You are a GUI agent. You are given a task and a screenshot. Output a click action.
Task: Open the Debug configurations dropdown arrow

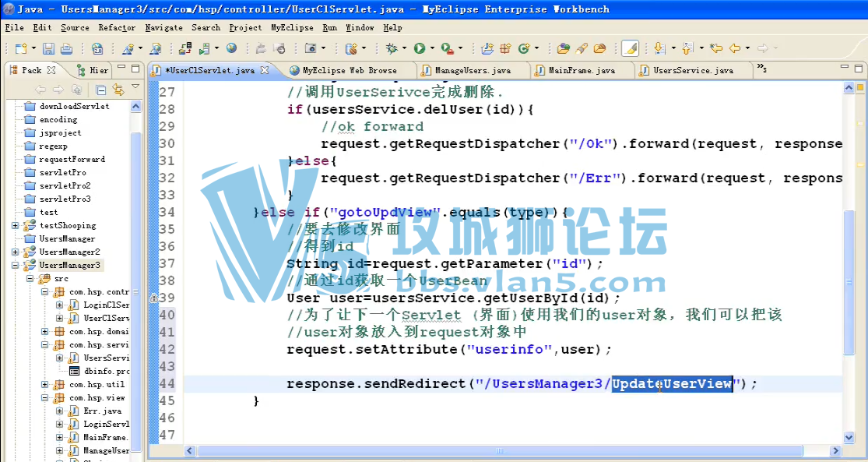[x=404, y=49]
